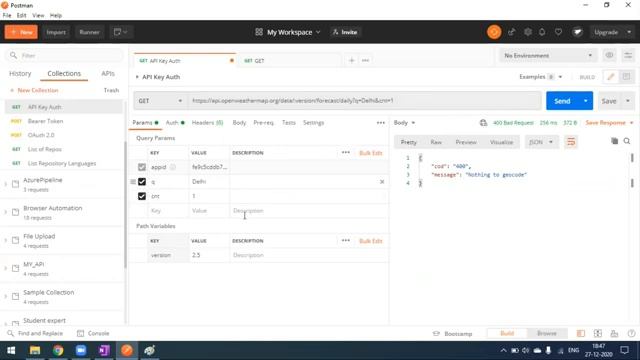Expand the Browser Automation collection
The width and height of the screenshot is (640, 360).
pyautogui.click(x=6, y=212)
